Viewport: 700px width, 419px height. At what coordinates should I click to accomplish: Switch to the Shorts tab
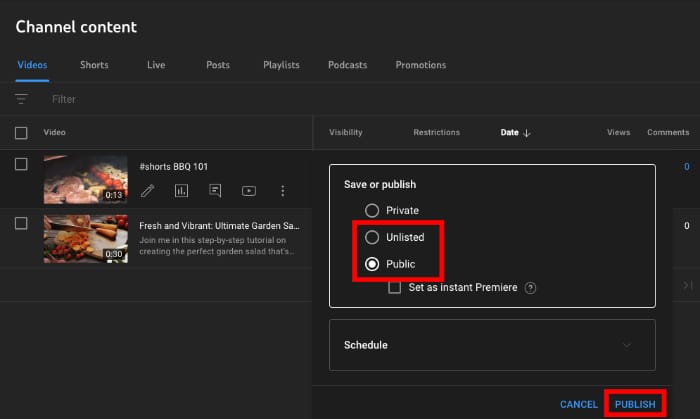point(94,65)
